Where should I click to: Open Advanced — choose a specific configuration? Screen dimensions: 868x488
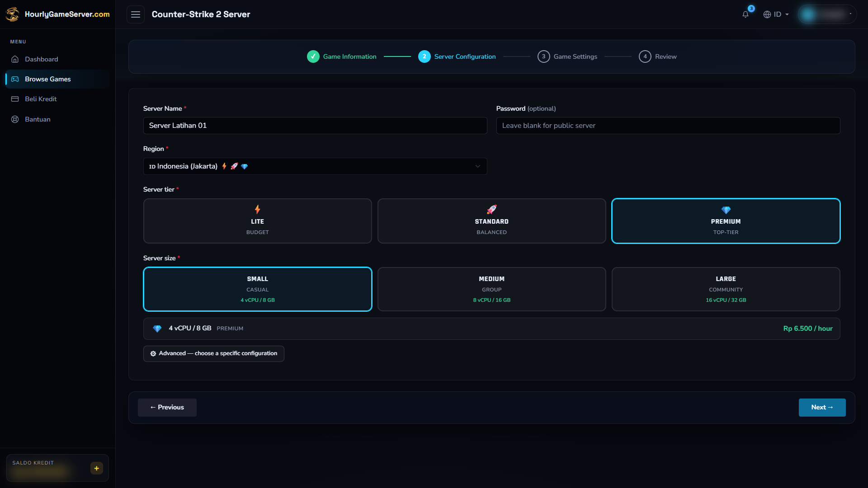point(214,354)
